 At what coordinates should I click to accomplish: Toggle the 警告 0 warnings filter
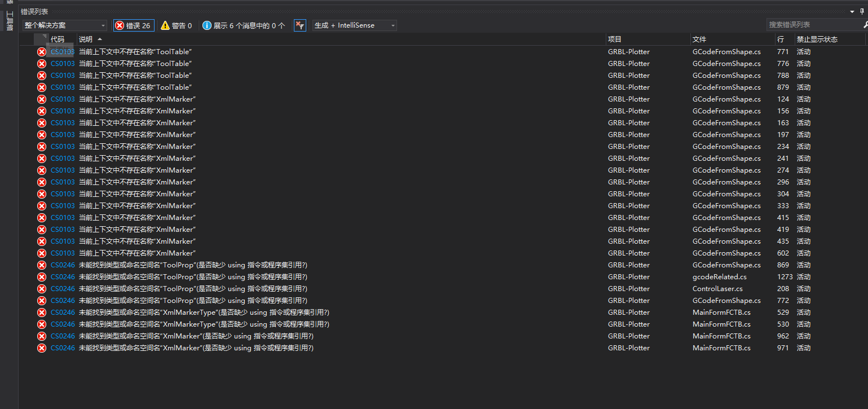click(x=176, y=25)
